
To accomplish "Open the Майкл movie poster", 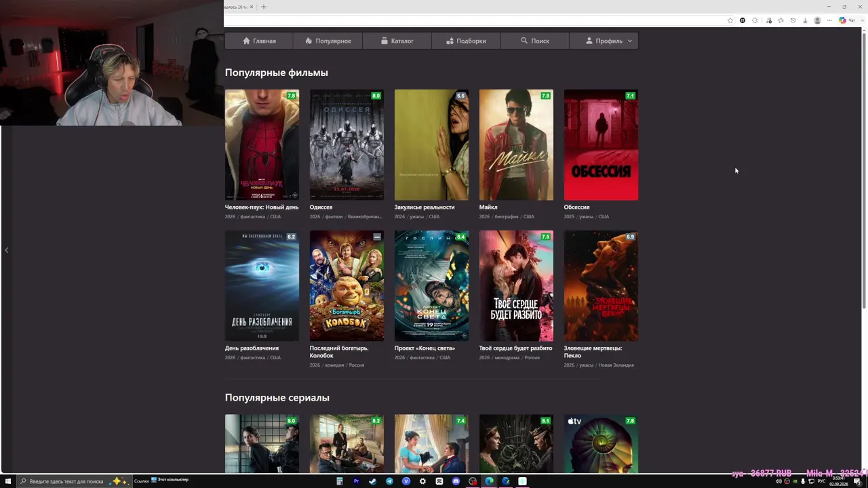I will [x=516, y=145].
